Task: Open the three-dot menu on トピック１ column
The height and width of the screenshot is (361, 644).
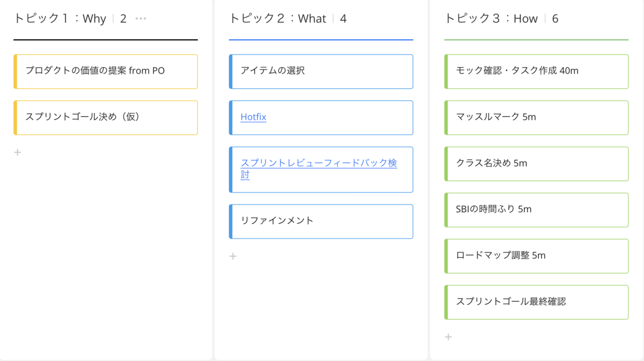Action: coord(140,18)
